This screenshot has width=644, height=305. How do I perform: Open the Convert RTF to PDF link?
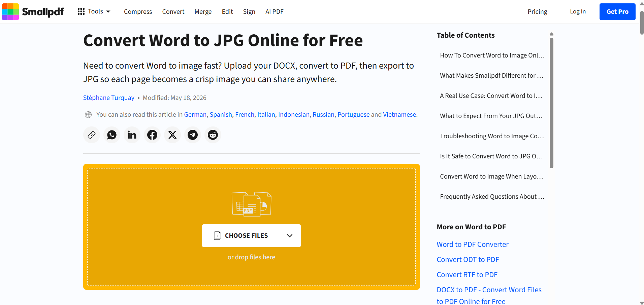pos(467,275)
